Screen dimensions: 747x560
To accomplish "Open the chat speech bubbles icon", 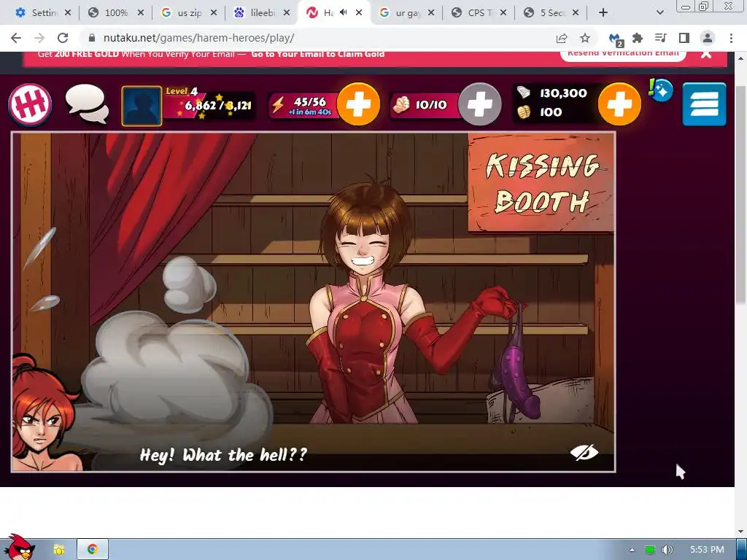I will click(88, 104).
